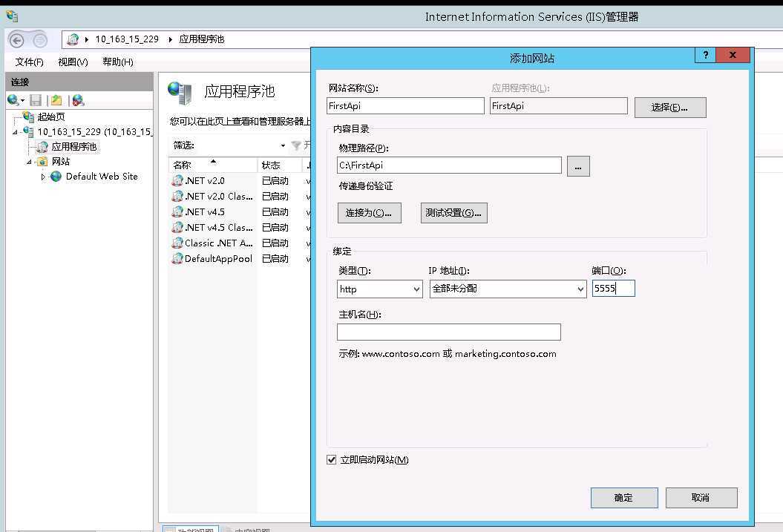Click the breadcrumb arrow before 10_163_15_229

pos(86,39)
